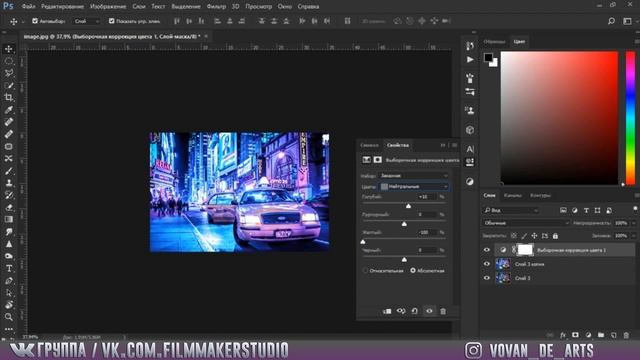The width and height of the screenshot is (640, 360).
Task: Open Фильтр menu
Action: (216, 7)
